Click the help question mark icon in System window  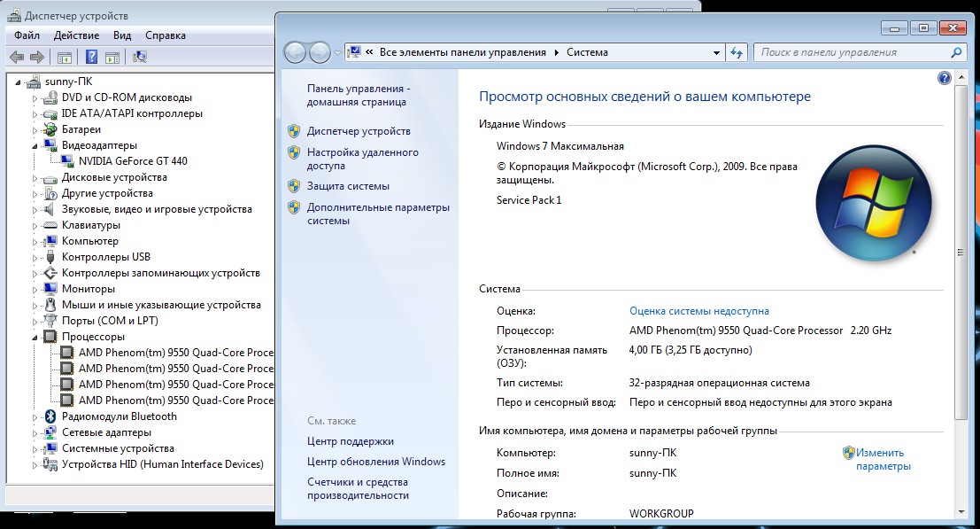point(945,78)
